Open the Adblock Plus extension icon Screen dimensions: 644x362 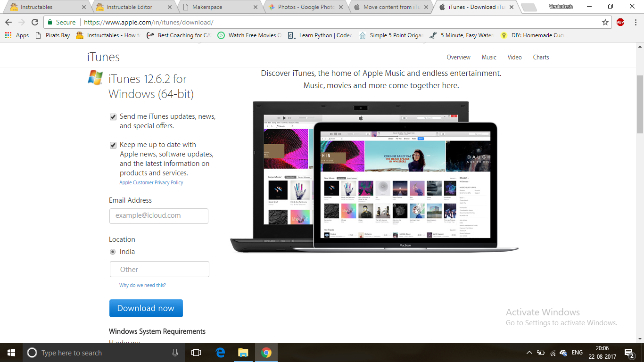(x=620, y=22)
